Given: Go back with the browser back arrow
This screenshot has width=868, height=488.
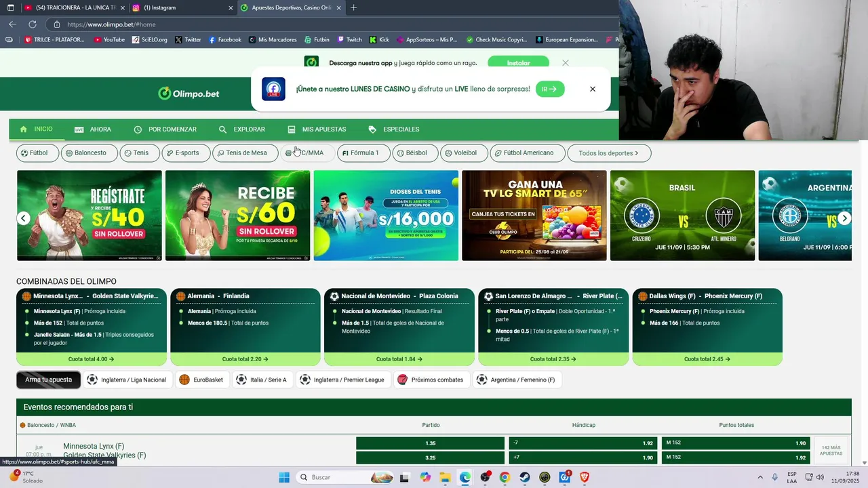Looking at the screenshot, I should (12, 24).
